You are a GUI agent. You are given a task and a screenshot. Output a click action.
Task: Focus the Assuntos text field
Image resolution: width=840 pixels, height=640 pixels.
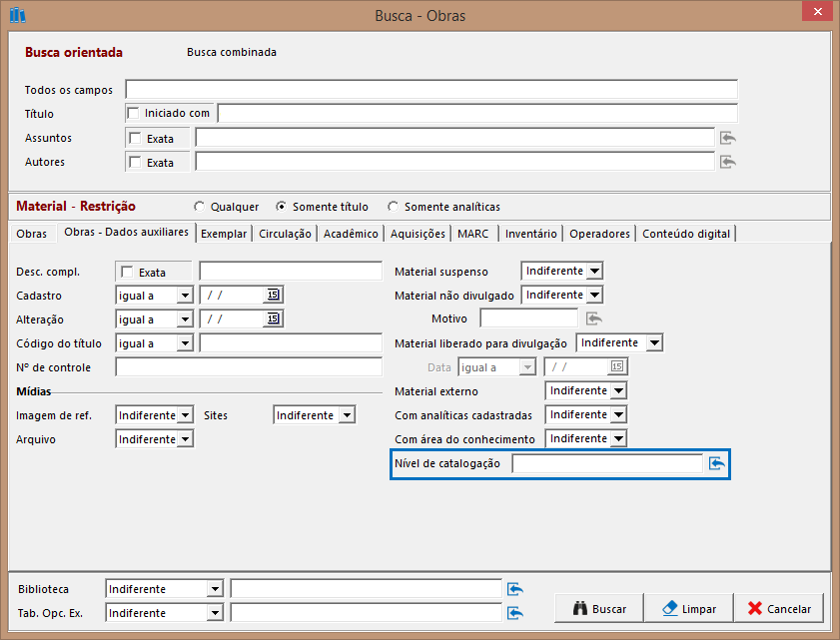pyautogui.click(x=454, y=138)
